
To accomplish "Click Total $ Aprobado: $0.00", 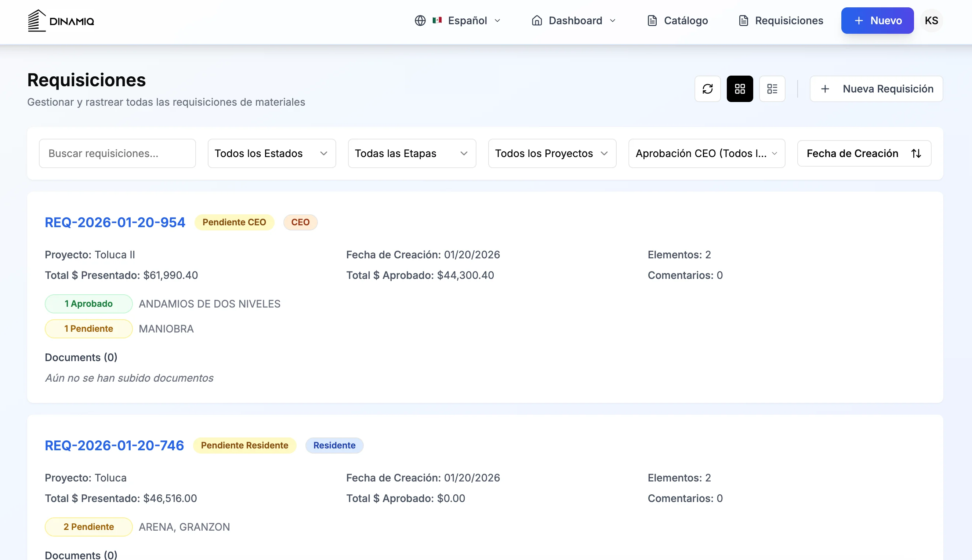I will [406, 498].
